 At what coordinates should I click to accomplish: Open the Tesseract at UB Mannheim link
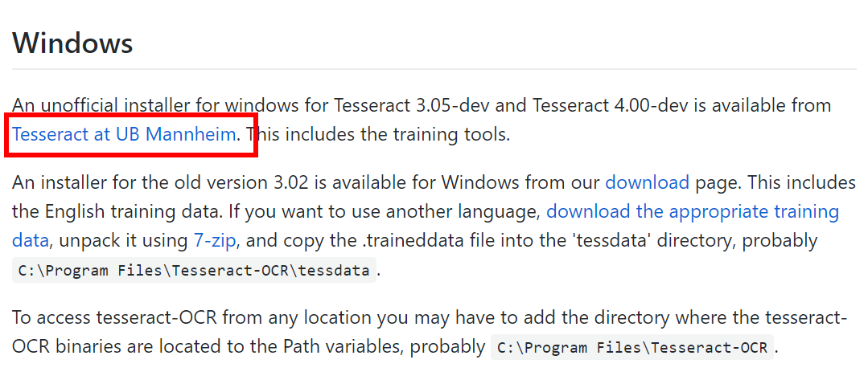124,134
